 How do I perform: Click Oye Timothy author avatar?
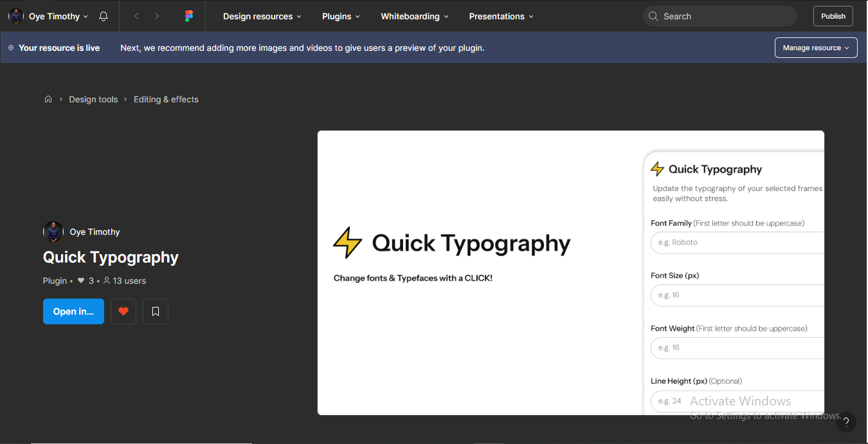[53, 232]
